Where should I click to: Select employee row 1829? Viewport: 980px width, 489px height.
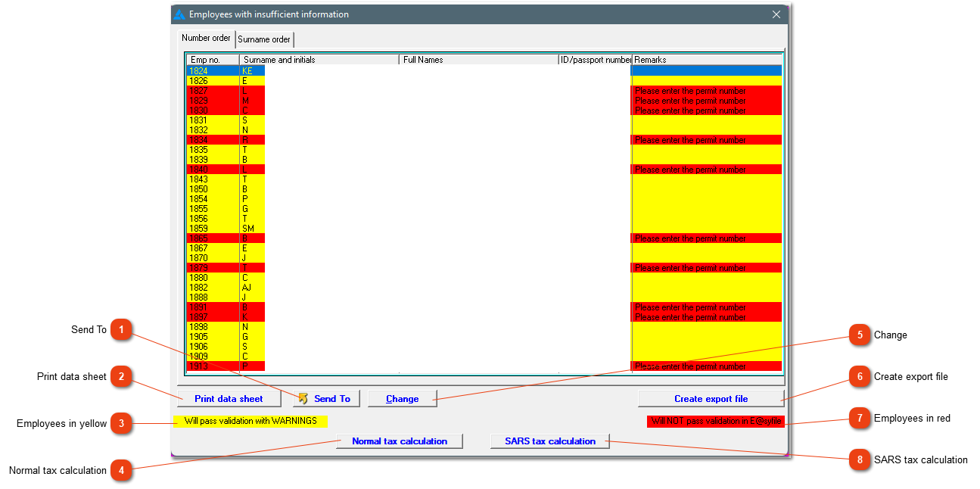coord(484,100)
